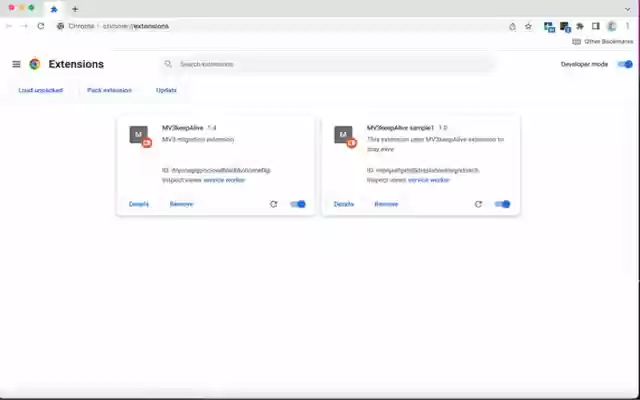This screenshot has height=400, width=640.
Task: Open the profile avatar in Chrome toolbar
Action: click(x=611, y=27)
